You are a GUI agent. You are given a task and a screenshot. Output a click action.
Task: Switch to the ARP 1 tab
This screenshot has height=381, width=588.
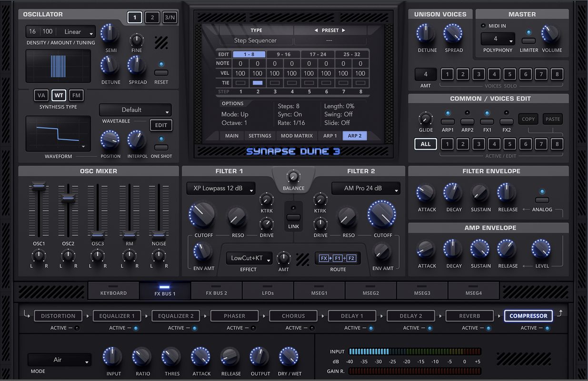[x=330, y=136]
